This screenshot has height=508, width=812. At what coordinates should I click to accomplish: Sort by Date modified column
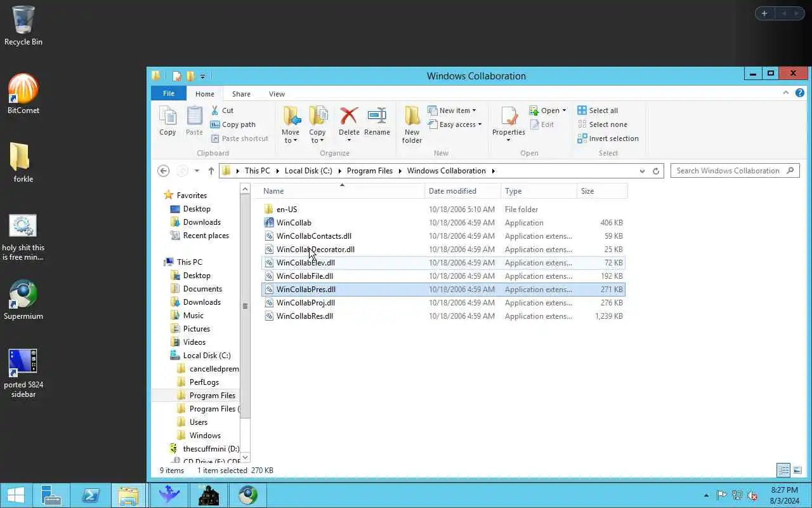click(x=463, y=190)
